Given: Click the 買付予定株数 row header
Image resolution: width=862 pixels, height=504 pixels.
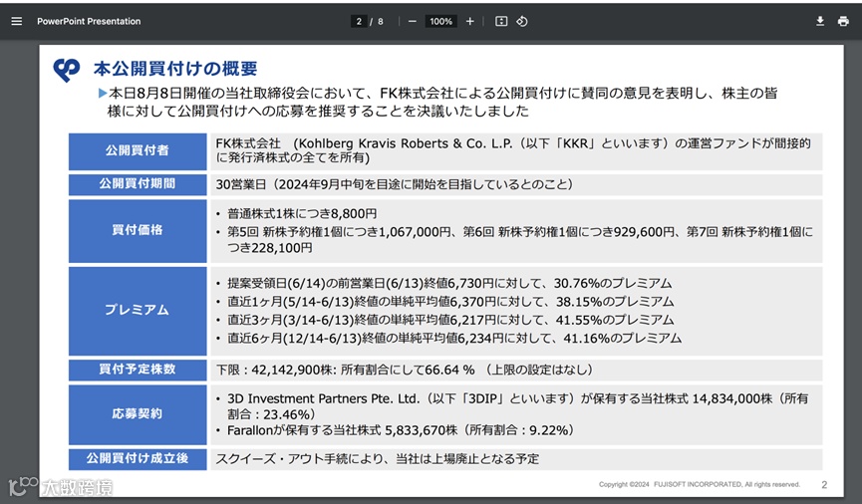Looking at the screenshot, I should coord(138,370).
